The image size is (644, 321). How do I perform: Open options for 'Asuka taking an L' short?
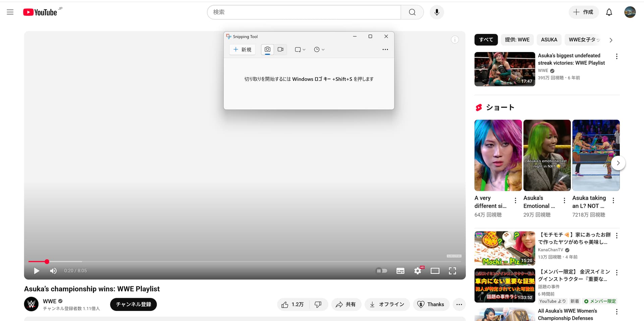(x=613, y=201)
